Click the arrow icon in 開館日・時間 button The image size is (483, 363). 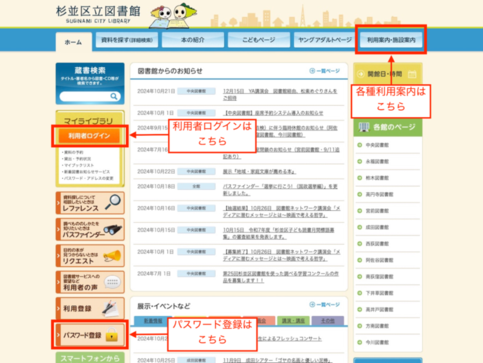(x=360, y=74)
